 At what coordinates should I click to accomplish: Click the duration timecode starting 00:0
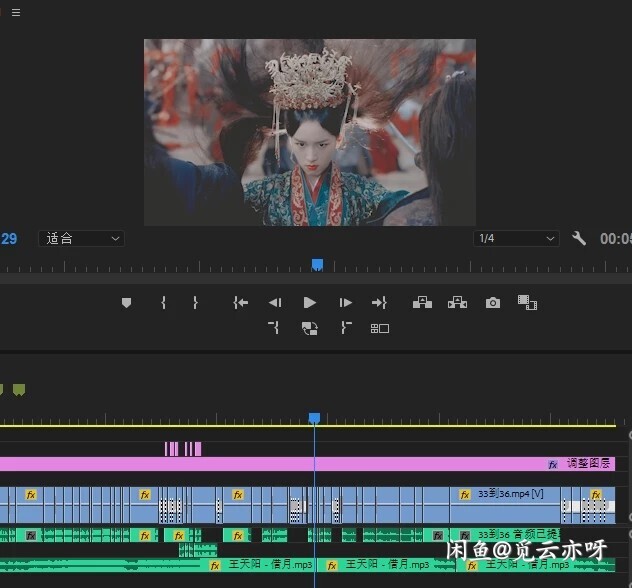615,239
